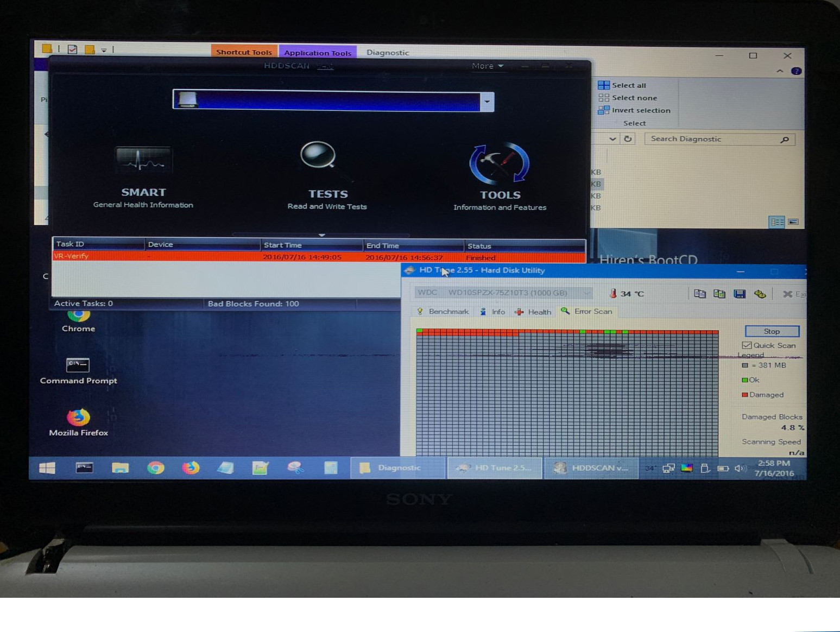This screenshot has width=840, height=632.
Task: Click the 34 °C temperature readout
Action: (627, 294)
